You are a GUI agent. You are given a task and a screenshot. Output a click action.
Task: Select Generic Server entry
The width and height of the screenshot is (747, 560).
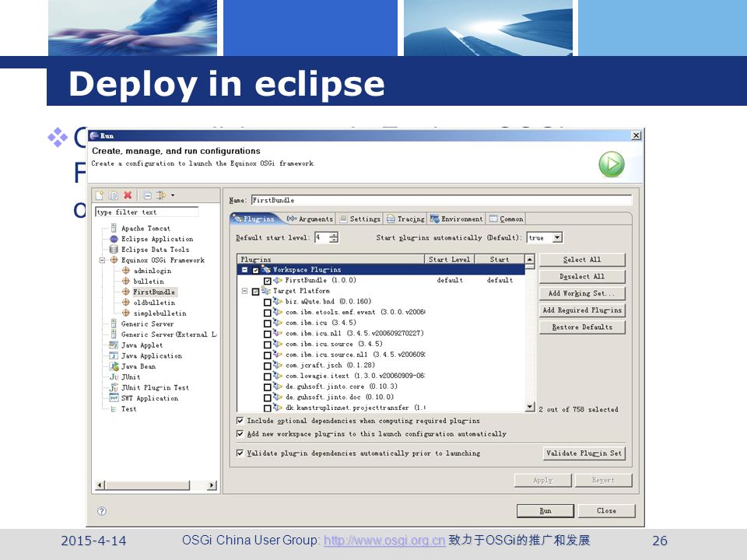point(147,324)
